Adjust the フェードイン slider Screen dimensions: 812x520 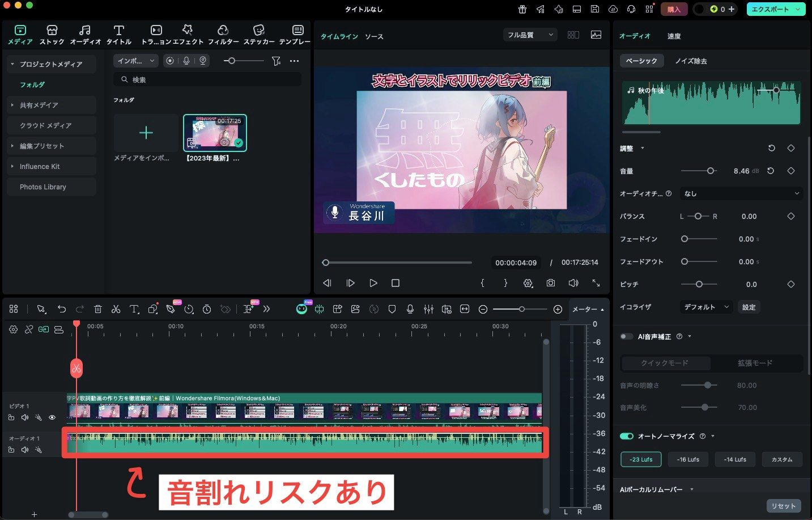click(x=699, y=239)
